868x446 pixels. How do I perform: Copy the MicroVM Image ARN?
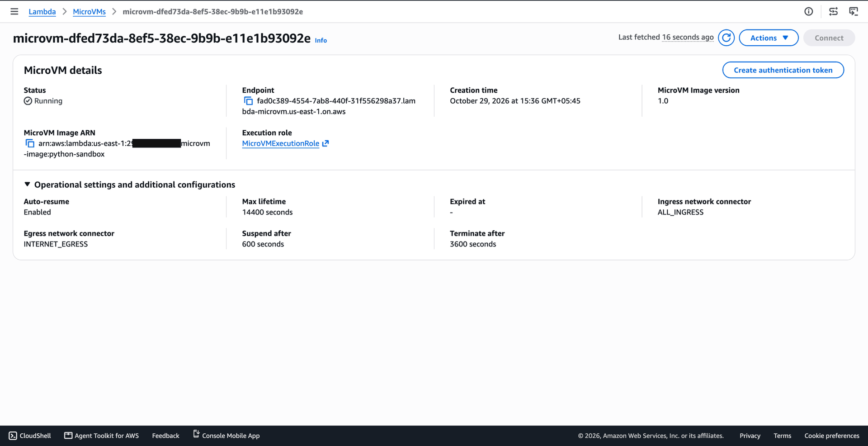[30, 143]
